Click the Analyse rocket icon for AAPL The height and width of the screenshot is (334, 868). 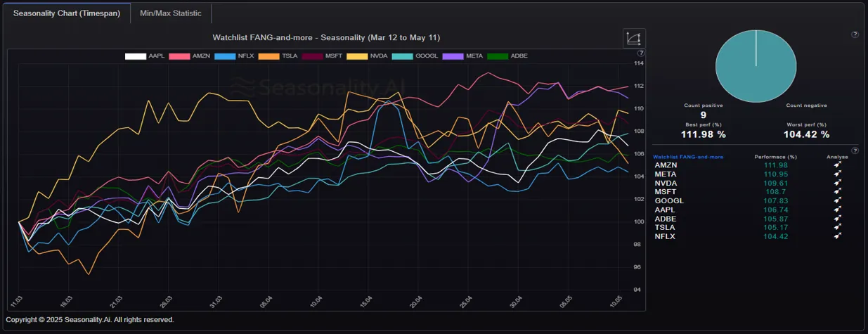837,210
